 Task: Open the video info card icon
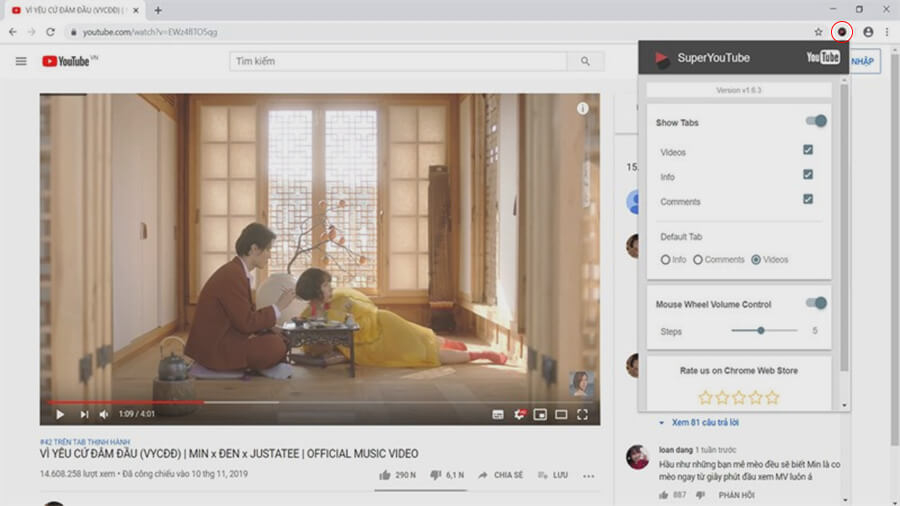(x=583, y=108)
